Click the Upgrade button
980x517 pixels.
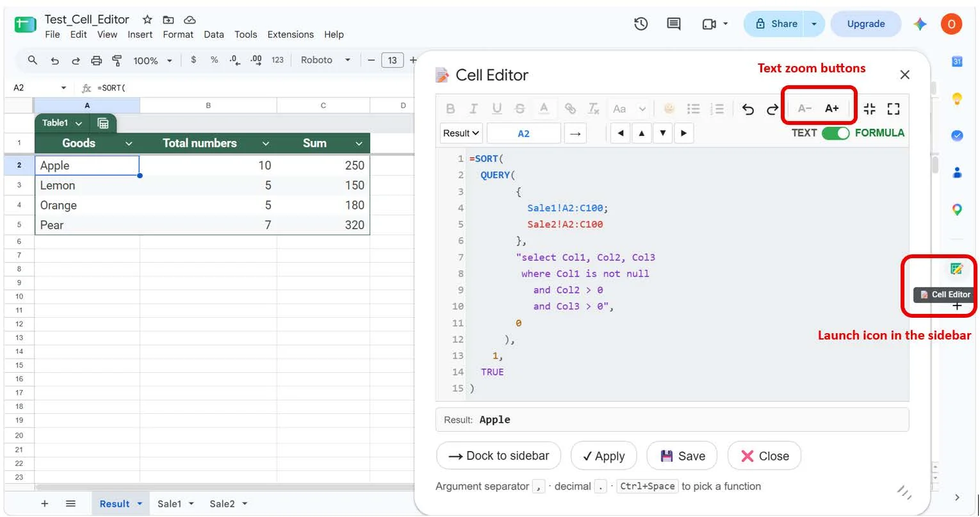(x=866, y=24)
